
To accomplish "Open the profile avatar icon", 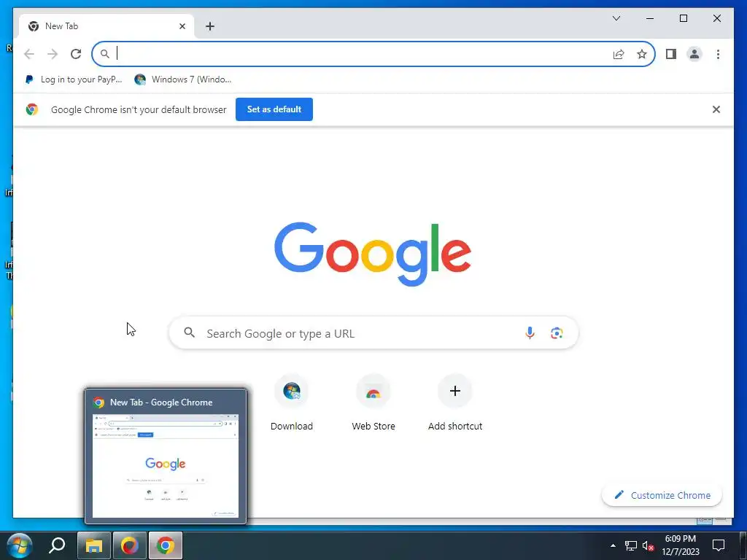I will pos(694,54).
